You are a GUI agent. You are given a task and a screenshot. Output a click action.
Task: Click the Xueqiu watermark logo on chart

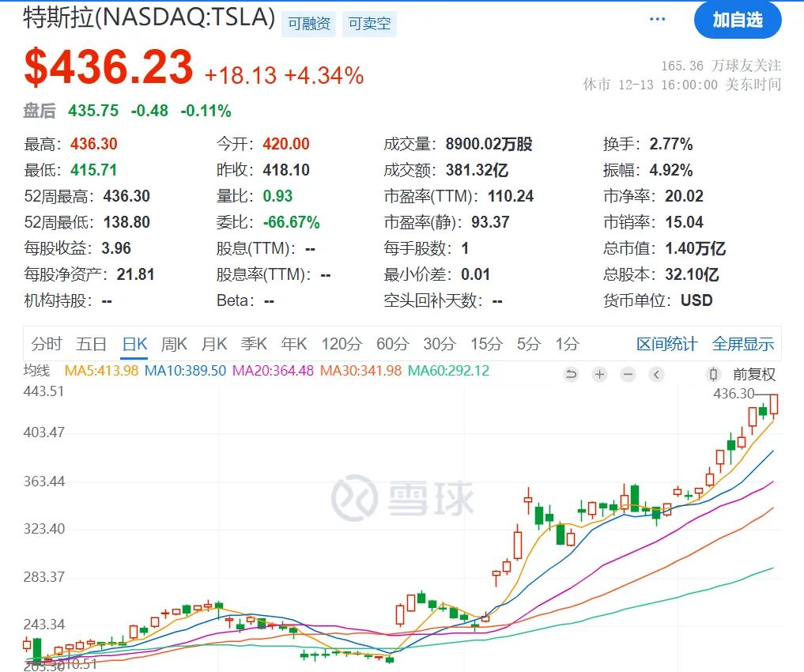coord(403,498)
